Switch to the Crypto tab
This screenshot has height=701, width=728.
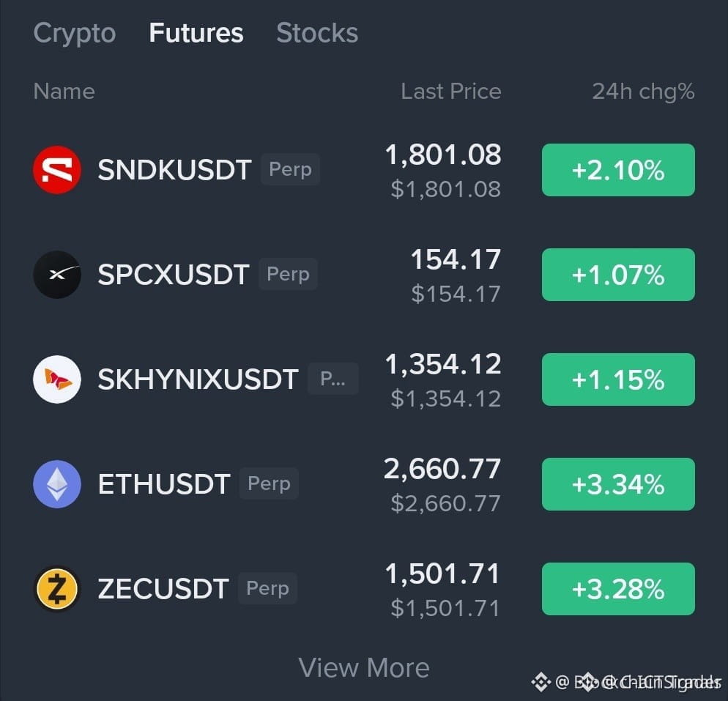[x=74, y=33]
